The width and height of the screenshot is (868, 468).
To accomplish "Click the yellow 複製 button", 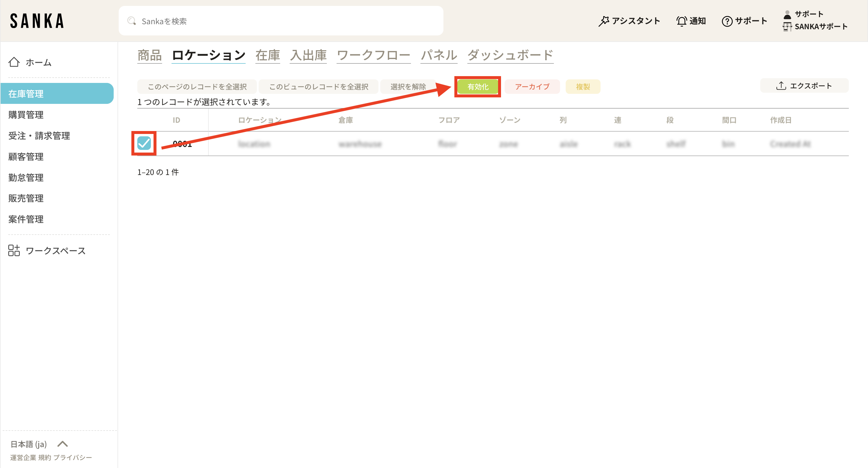I will tap(583, 87).
